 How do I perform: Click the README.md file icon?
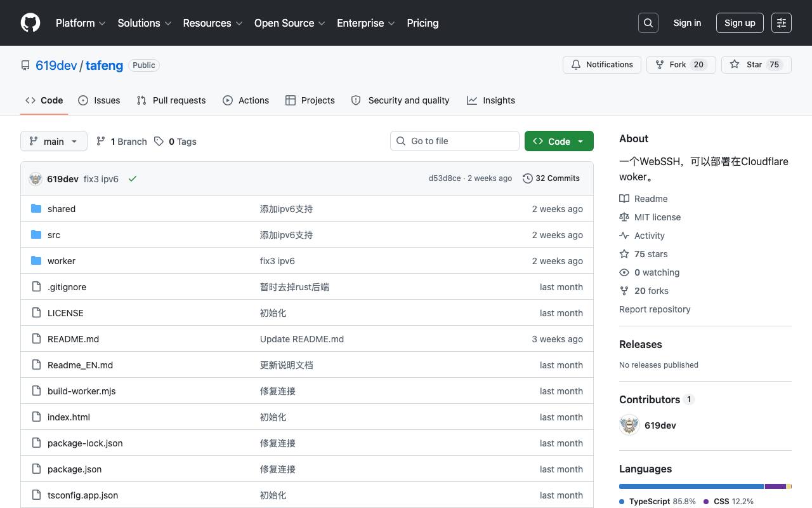coord(36,339)
